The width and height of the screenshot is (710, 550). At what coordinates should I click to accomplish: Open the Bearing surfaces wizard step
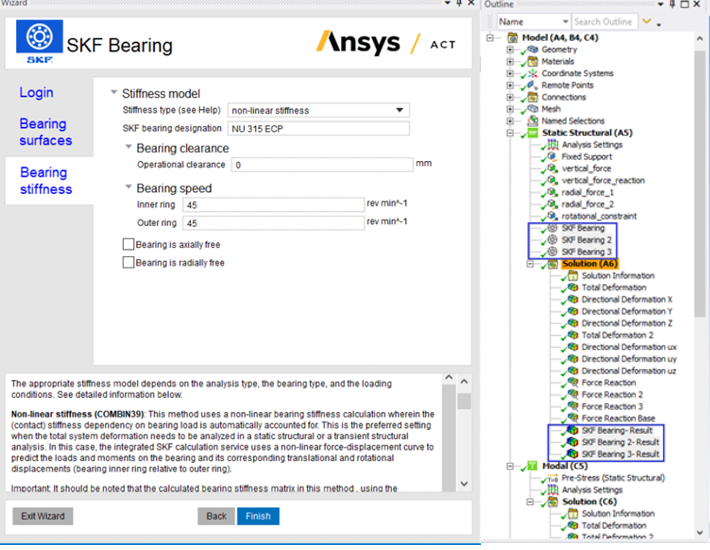[x=46, y=132]
